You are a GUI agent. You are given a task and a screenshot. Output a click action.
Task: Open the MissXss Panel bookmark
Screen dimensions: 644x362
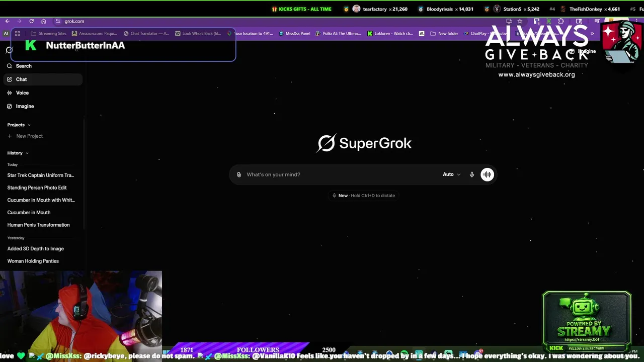coord(294,34)
